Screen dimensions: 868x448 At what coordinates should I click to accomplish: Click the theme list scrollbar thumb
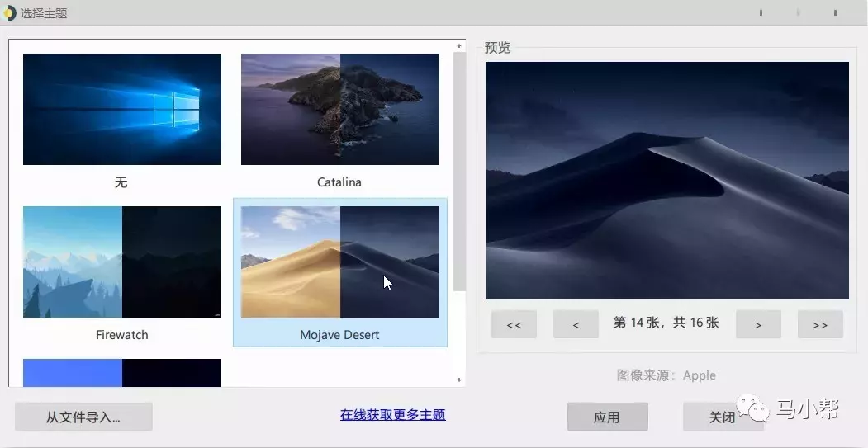click(x=459, y=172)
